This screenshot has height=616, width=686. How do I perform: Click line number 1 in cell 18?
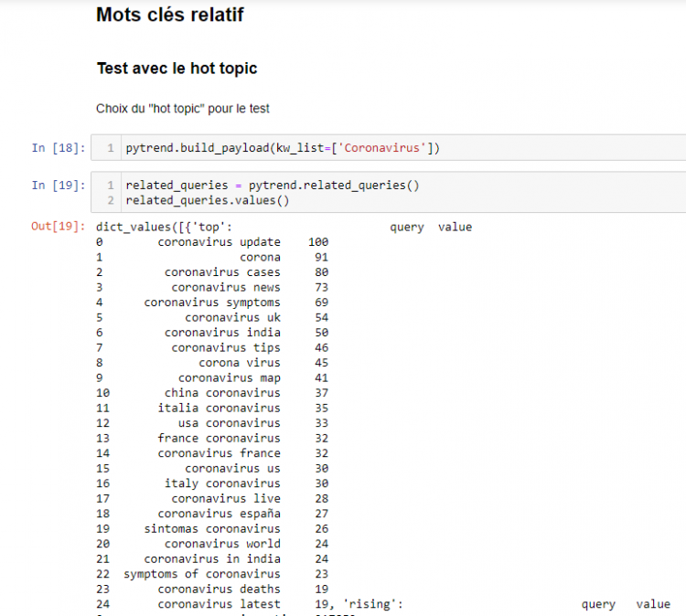click(x=111, y=148)
